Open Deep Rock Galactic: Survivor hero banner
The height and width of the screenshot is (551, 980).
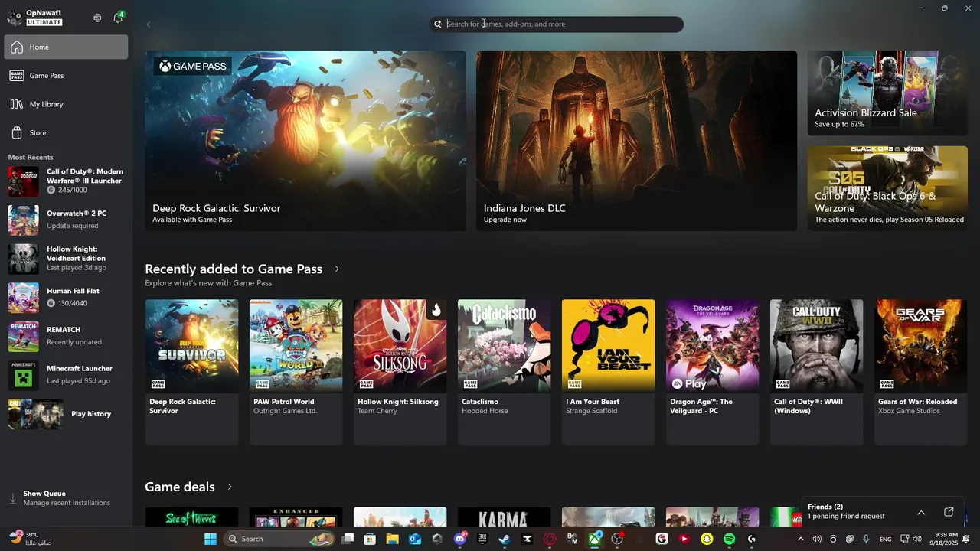[x=305, y=141]
